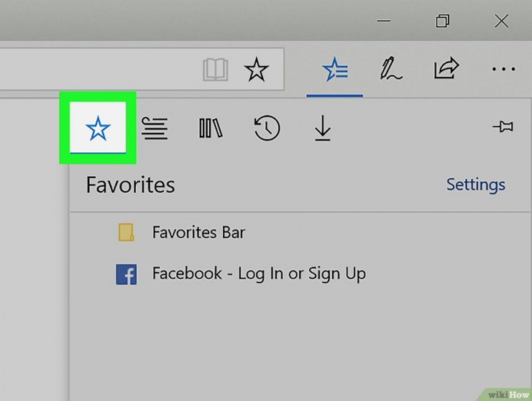Pin the hub pane open
Viewport: 532px width, 401px height.
point(503,127)
